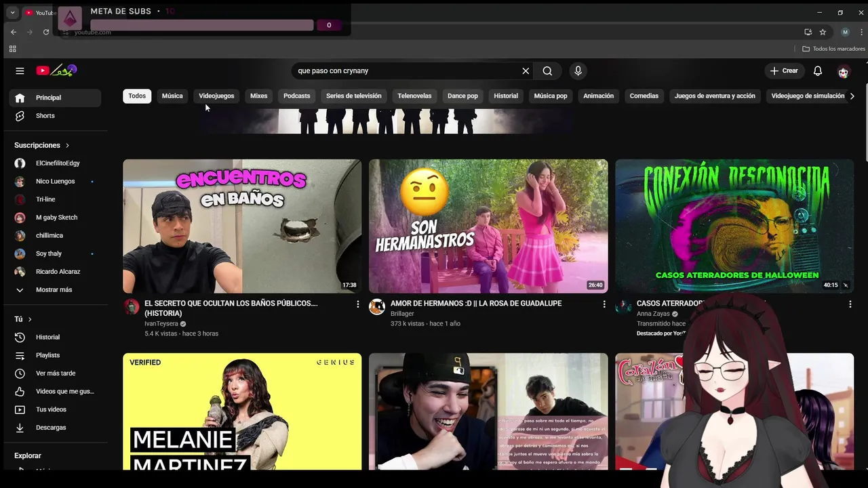Open the browser tab list dropdown

[x=12, y=12]
